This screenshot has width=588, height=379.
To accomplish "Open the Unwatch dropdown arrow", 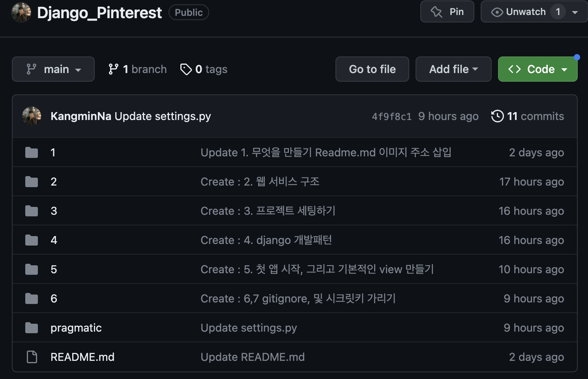I will point(575,12).
